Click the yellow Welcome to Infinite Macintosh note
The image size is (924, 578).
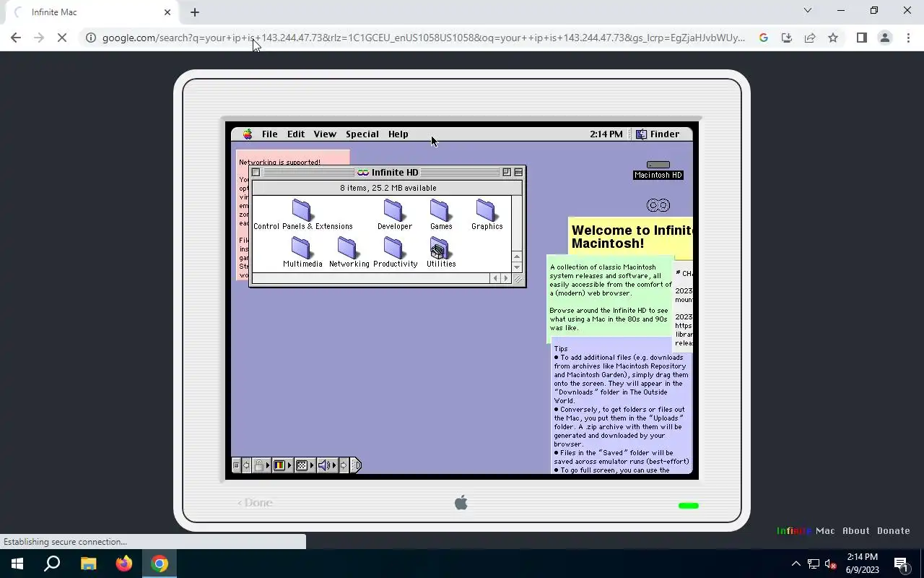click(x=630, y=237)
